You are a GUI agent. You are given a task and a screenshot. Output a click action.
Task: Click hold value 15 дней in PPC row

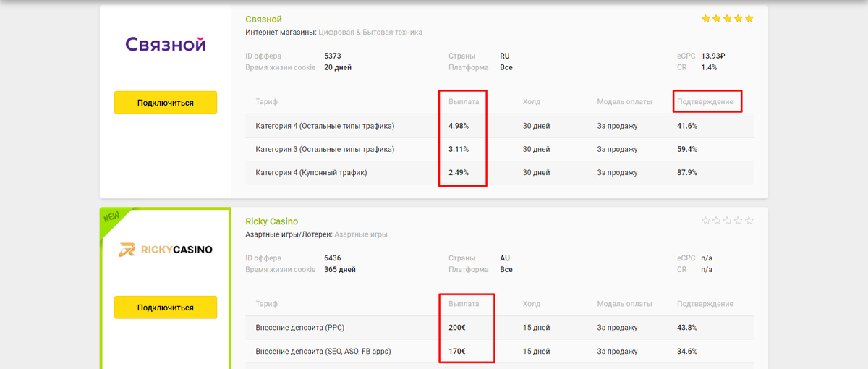coord(536,328)
